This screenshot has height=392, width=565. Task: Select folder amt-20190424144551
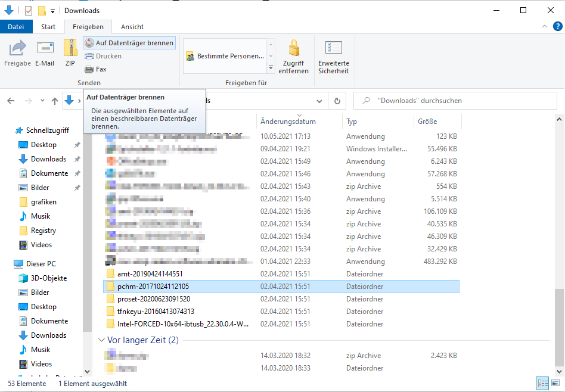(281, 274)
